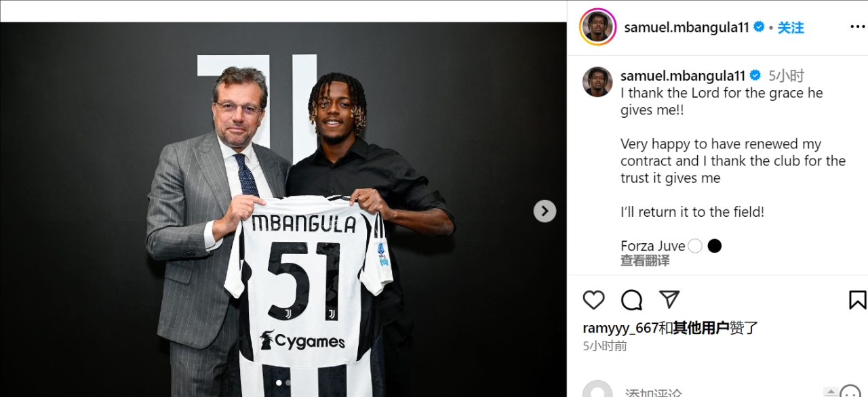Focus the 添加评论 comment input field
The height and width of the screenshot is (397, 868).
pos(719,392)
